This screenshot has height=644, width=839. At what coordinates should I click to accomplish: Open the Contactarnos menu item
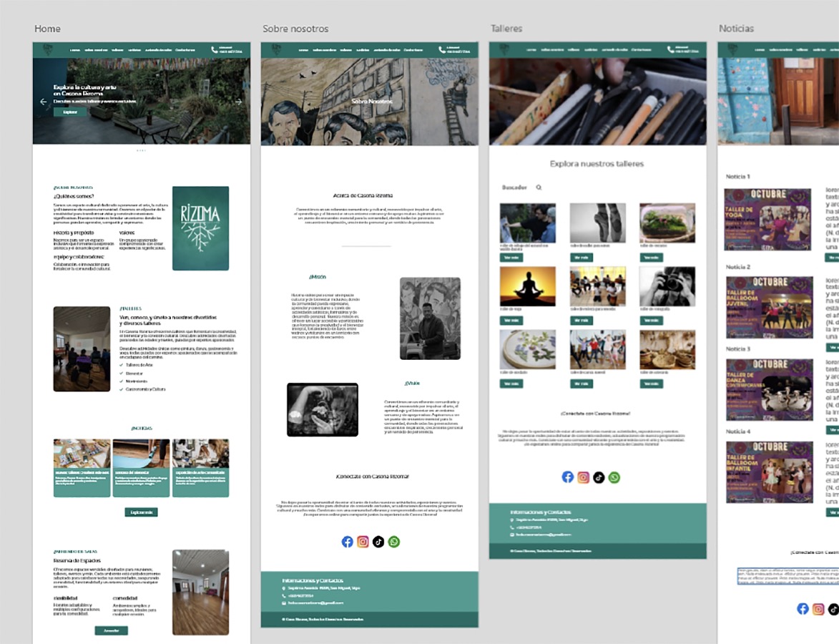[x=185, y=50]
